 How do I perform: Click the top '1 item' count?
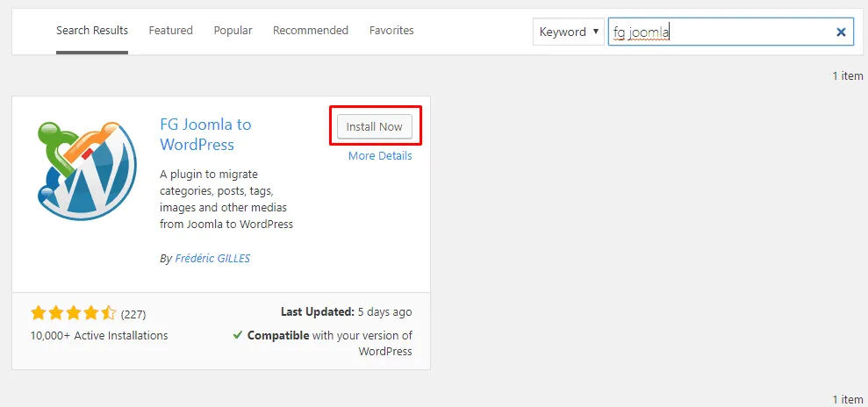848,75
